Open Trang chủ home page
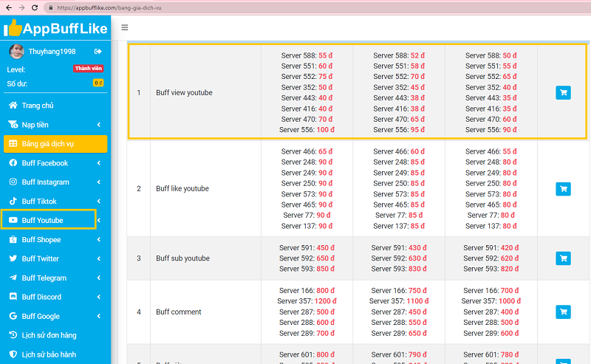 tap(55, 106)
